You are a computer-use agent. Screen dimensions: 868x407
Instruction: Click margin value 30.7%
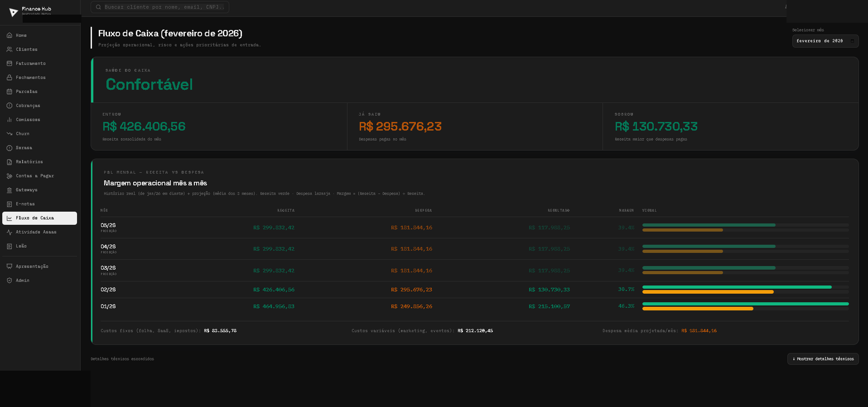coord(626,289)
